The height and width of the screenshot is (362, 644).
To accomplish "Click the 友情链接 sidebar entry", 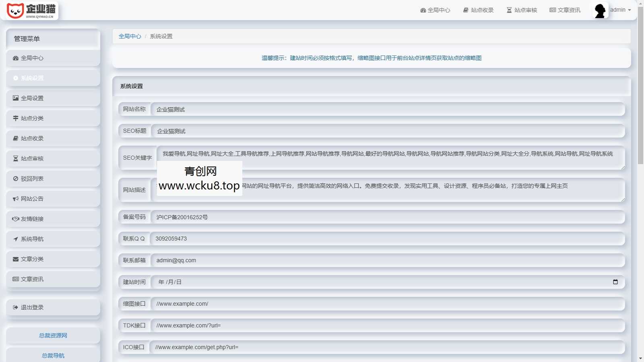I will (x=32, y=218).
